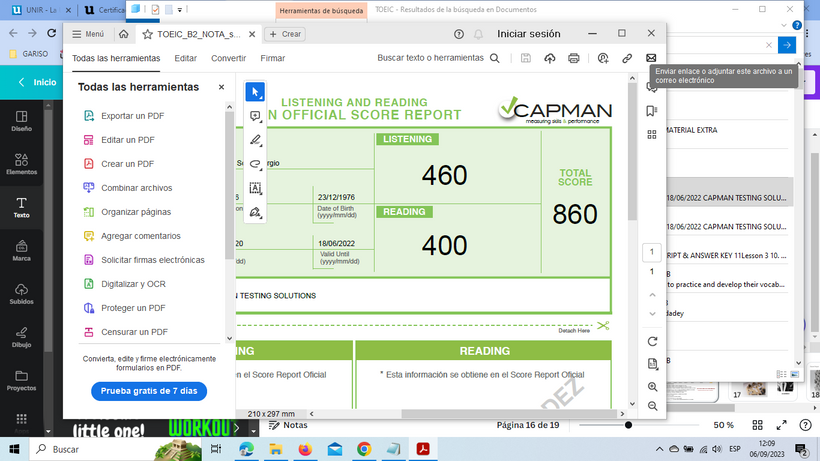Click the upload to cloud icon

(x=550, y=58)
